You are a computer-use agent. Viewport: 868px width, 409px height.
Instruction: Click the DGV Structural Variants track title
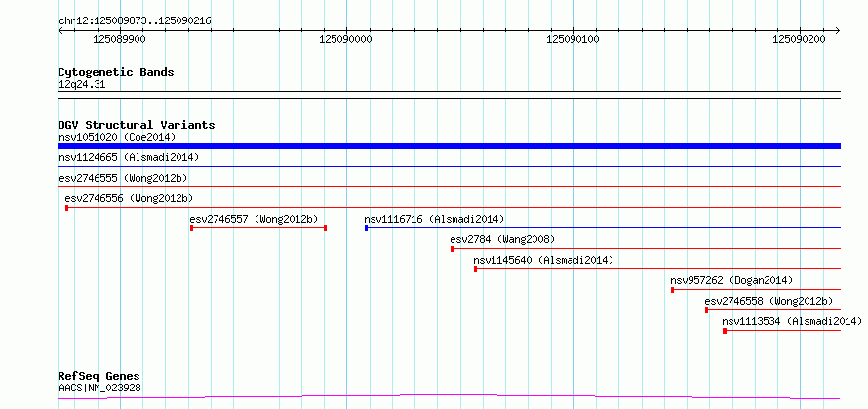(137, 125)
